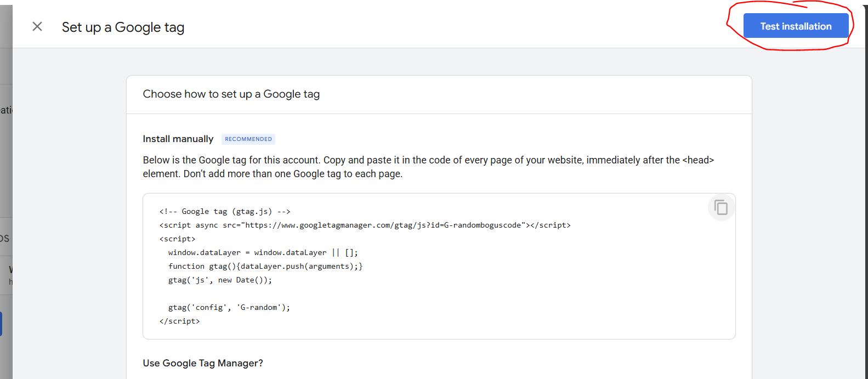Image resolution: width=868 pixels, height=379 pixels.
Task: Click the Test installation button
Action: pos(795,26)
